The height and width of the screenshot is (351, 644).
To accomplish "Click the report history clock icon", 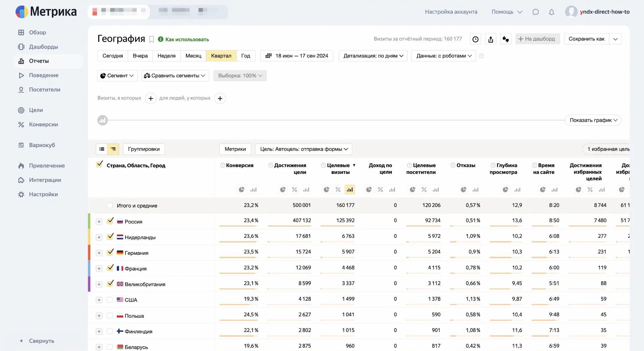I will coord(475,39).
